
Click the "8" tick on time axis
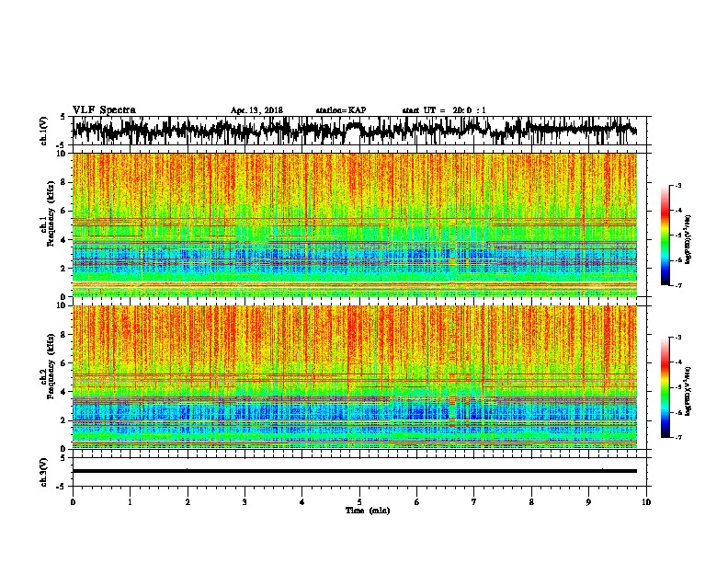pyautogui.click(x=531, y=502)
